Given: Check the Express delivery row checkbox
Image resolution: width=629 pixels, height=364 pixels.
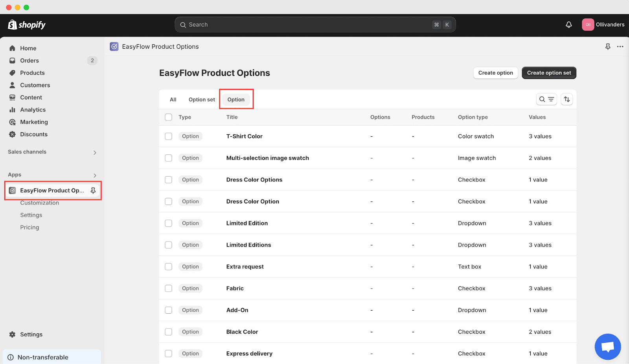Looking at the screenshot, I should [169, 353].
